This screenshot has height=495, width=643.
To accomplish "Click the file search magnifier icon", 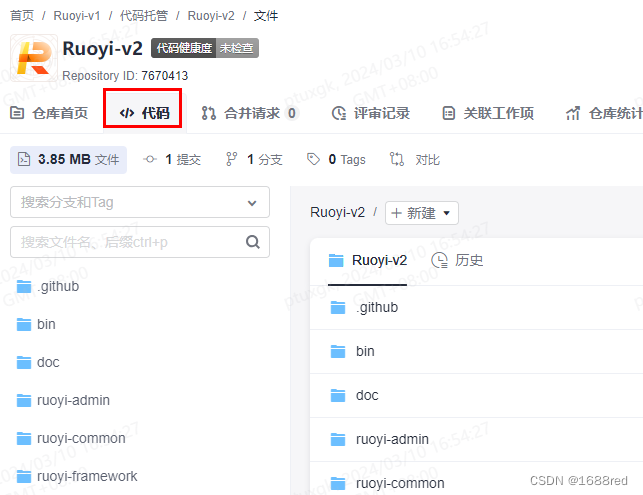I will pos(253,242).
